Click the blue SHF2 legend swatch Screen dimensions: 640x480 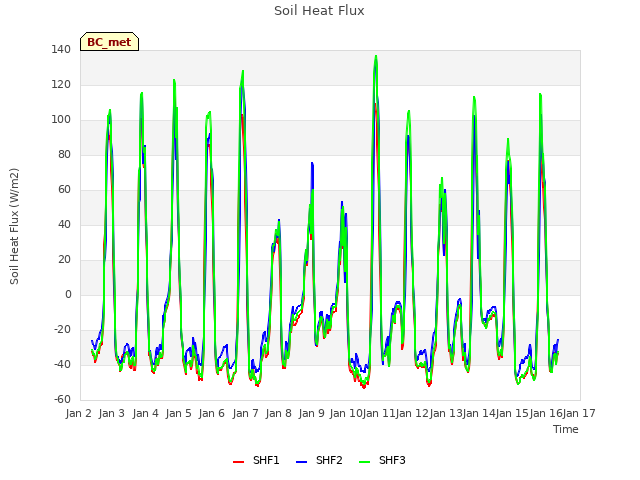pyautogui.click(x=301, y=462)
